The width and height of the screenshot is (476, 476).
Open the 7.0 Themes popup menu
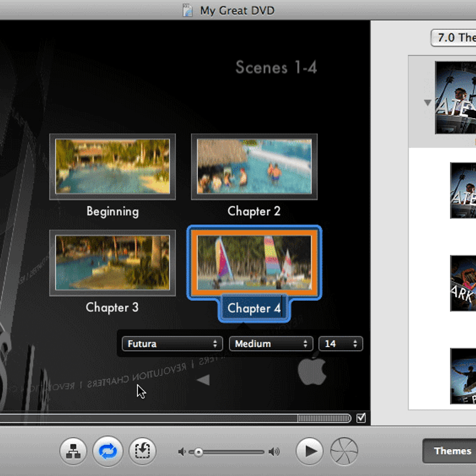pos(454,38)
